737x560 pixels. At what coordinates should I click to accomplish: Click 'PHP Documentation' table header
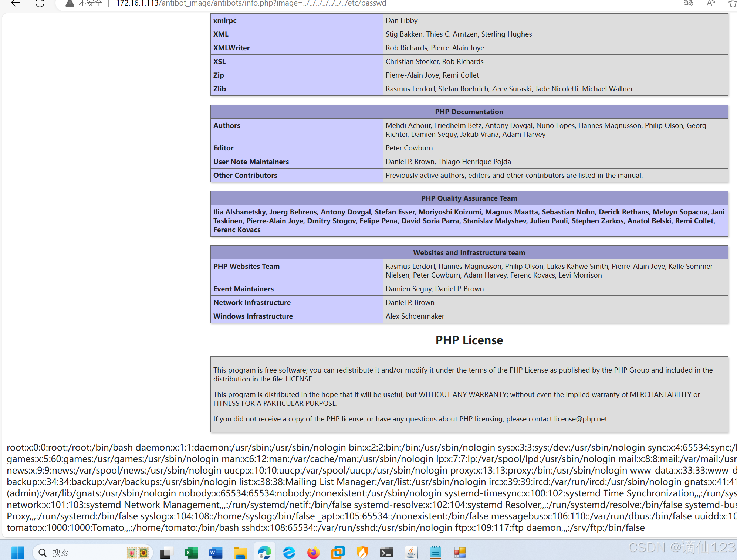click(469, 112)
